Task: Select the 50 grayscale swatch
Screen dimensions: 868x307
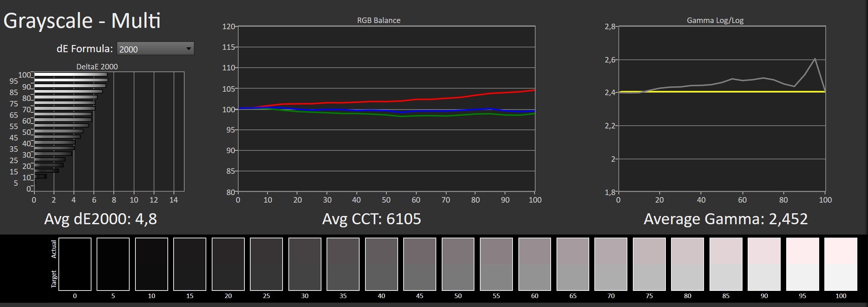Action: pyautogui.click(x=458, y=264)
